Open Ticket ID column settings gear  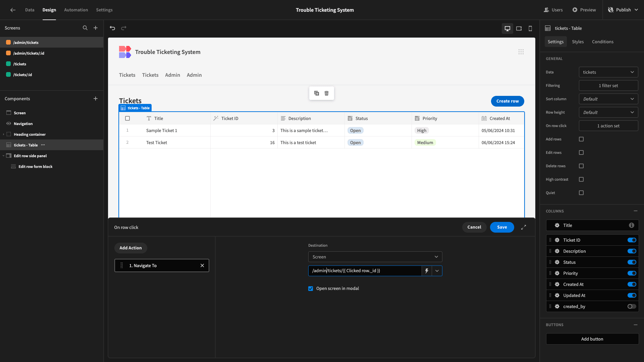pos(557,240)
